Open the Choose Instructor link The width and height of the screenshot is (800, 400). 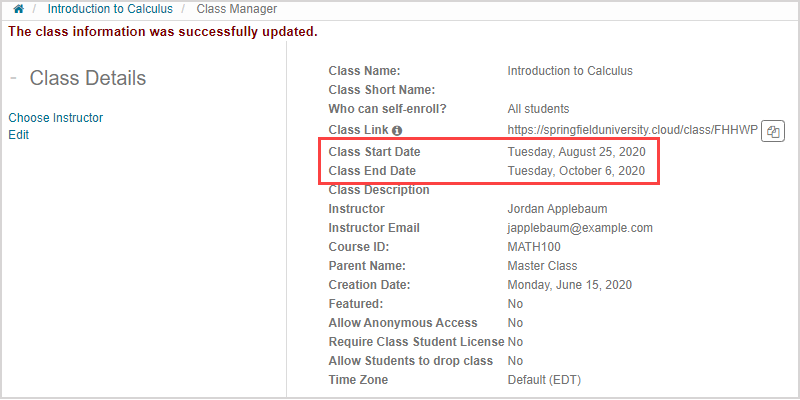(55, 118)
